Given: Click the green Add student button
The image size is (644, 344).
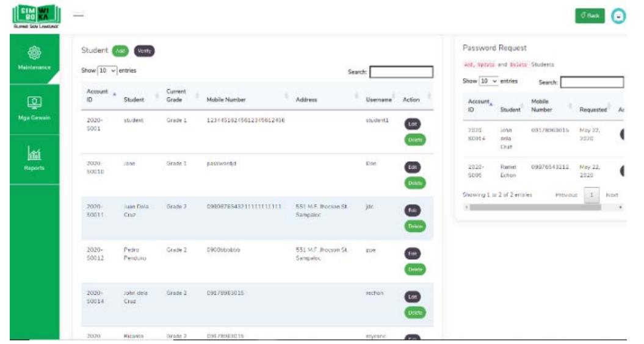Looking at the screenshot, I should coord(120,51).
